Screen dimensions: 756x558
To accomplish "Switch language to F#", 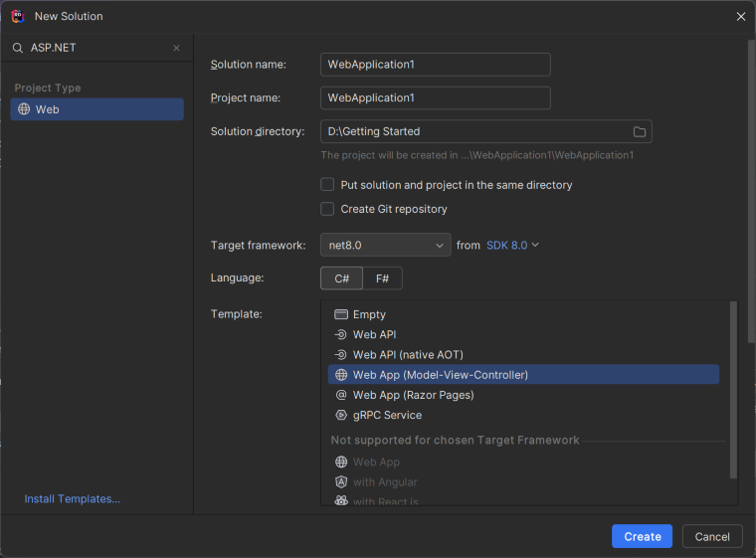I will pyautogui.click(x=382, y=279).
